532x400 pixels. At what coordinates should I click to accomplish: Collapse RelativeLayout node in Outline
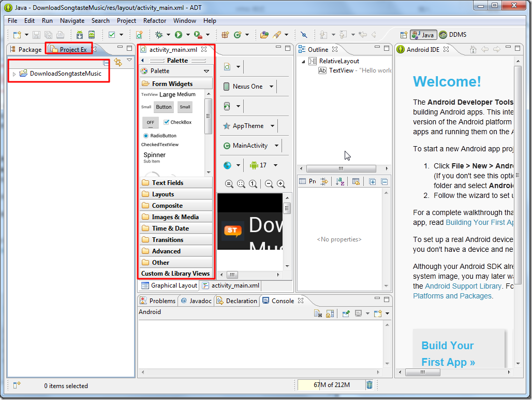tap(303, 62)
